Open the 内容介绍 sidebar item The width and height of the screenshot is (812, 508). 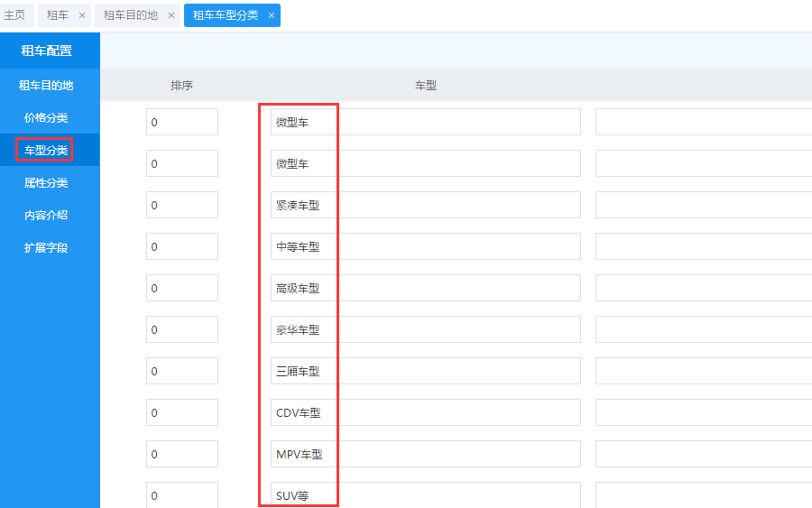(46, 216)
